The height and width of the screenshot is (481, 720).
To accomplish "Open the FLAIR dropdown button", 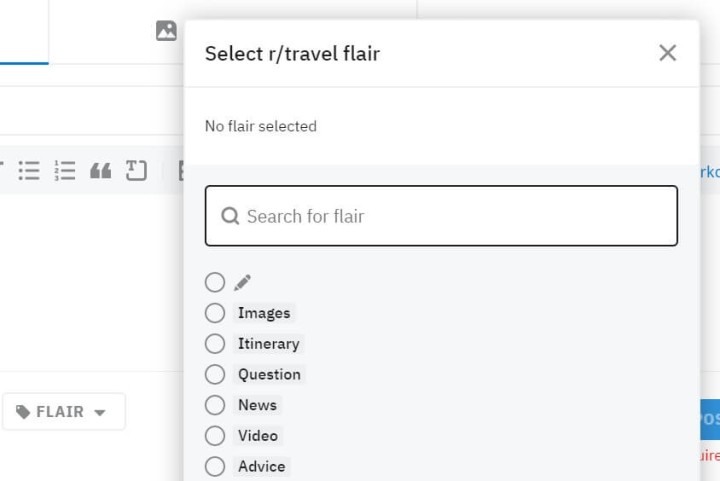I will [x=63, y=412].
